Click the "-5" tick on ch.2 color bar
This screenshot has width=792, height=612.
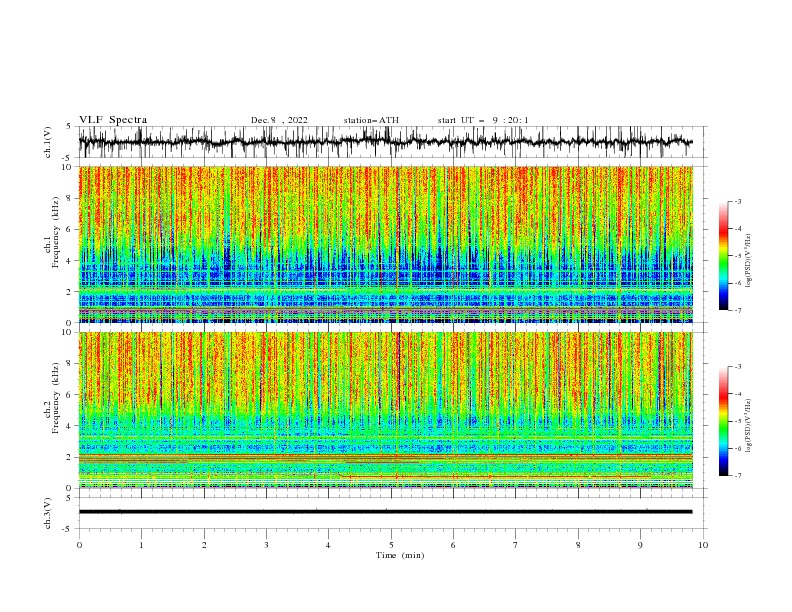click(738, 421)
